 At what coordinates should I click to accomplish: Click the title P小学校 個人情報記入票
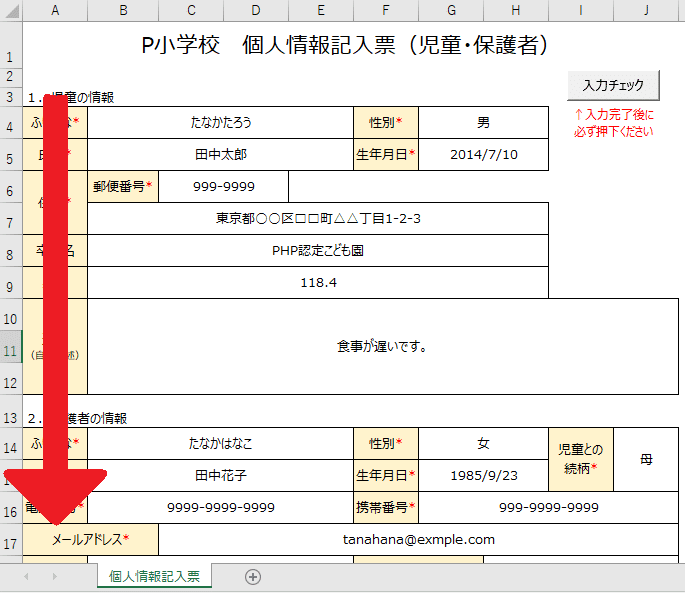tap(345, 45)
